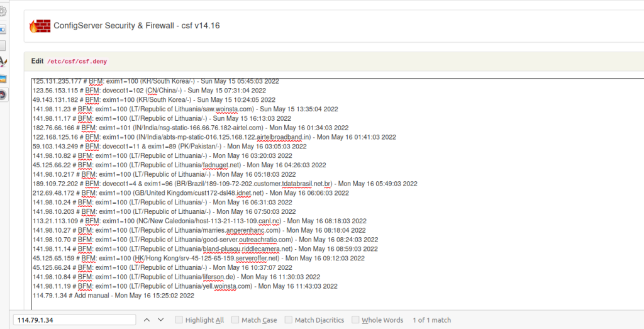
Task: Click the toggle switch icon in sidebar
Action: (3, 30)
